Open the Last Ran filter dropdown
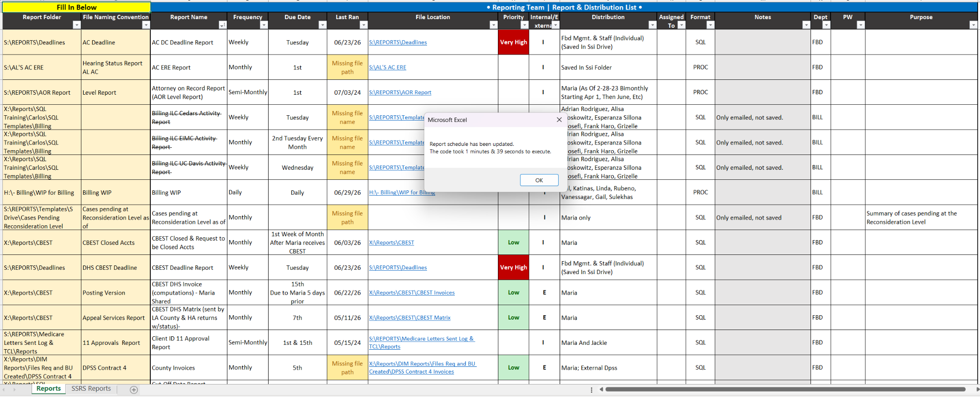The image size is (980, 397). (x=364, y=25)
